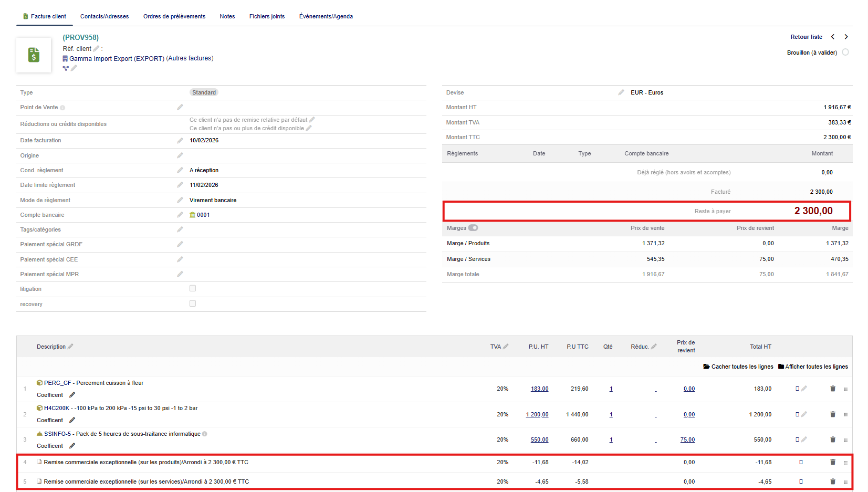The image size is (868, 492).
Task: Click the Brouillon status indicator circle
Action: click(x=845, y=53)
